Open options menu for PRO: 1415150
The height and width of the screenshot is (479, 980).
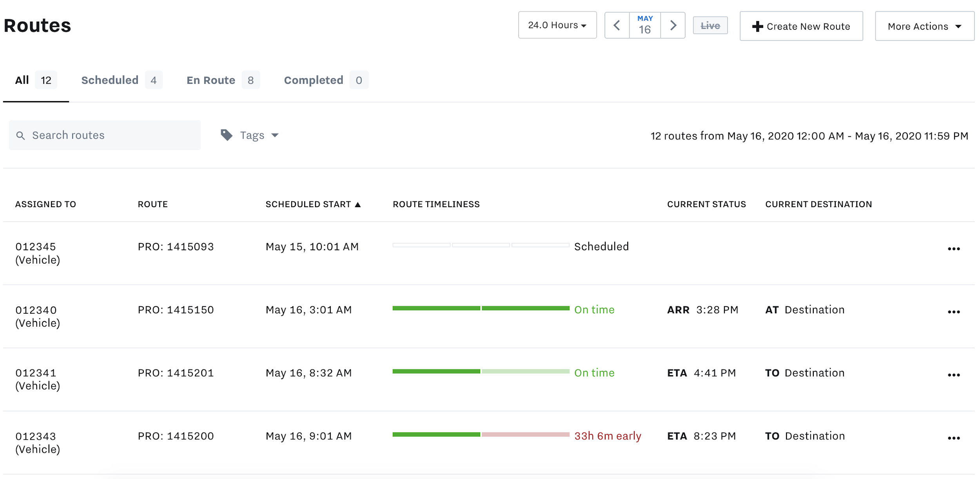coord(953,312)
